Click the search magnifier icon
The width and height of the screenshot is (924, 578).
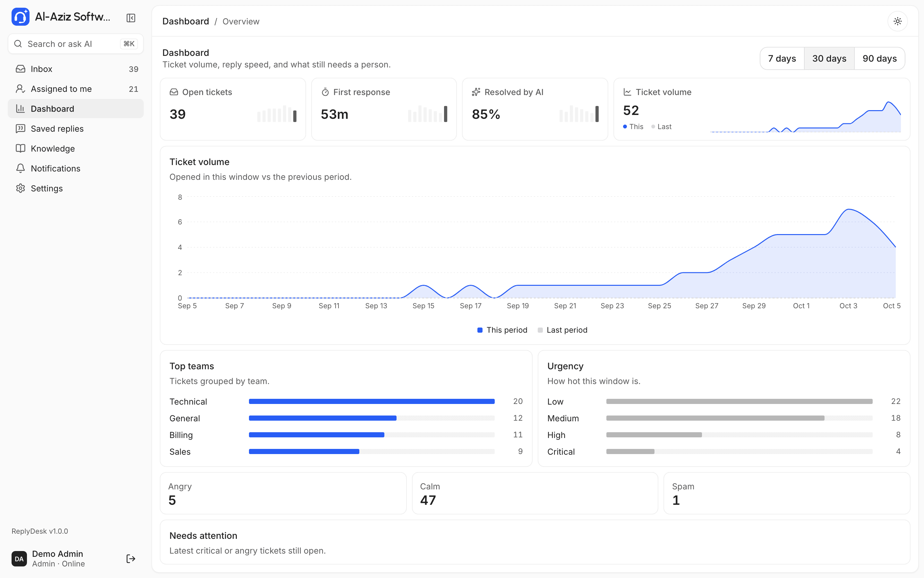click(18, 44)
